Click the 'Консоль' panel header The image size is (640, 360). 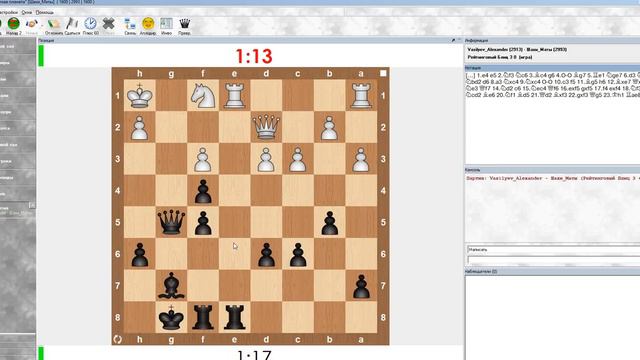tap(552, 170)
